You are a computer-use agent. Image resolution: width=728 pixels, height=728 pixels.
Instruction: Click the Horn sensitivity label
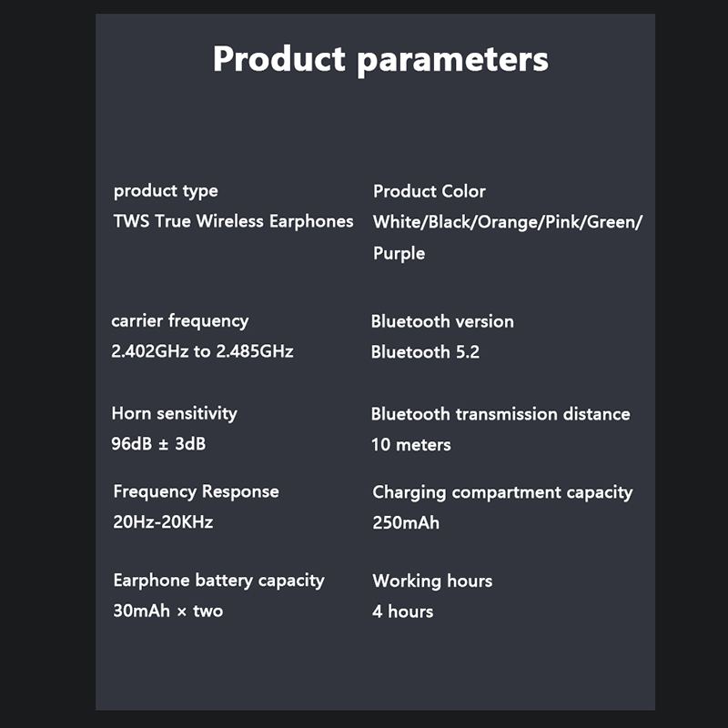[x=174, y=413]
